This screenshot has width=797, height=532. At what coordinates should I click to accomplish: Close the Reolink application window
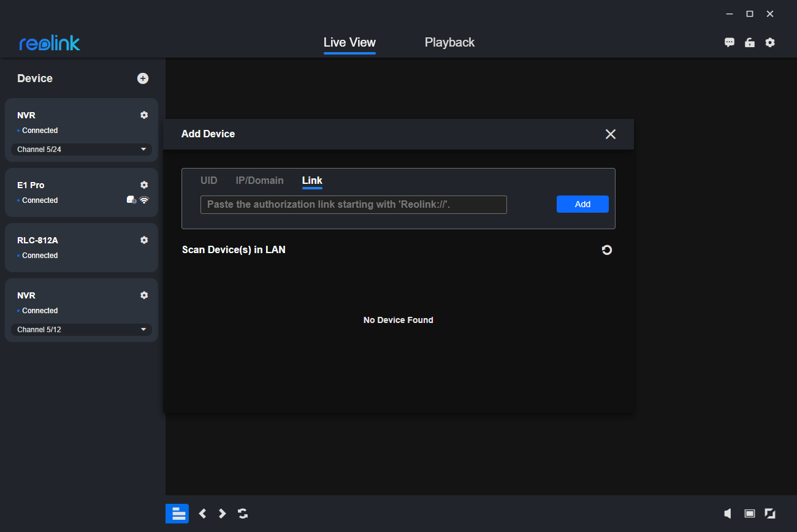tap(770, 14)
